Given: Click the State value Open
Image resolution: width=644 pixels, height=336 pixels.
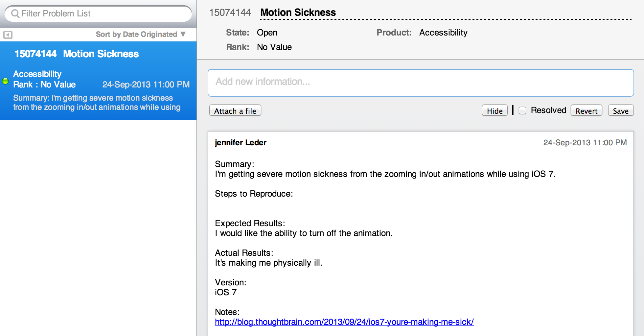Looking at the screenshot, I should click(x=267, y=33).
